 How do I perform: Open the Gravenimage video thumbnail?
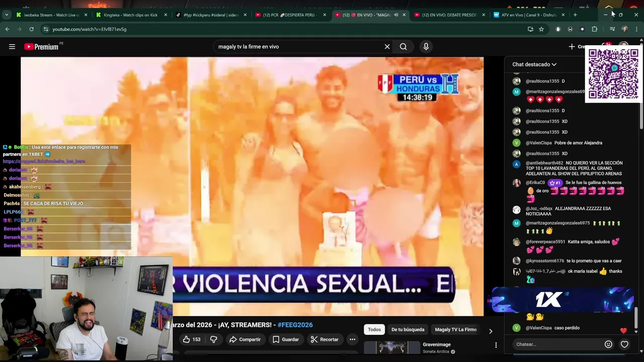pos(392,348)
